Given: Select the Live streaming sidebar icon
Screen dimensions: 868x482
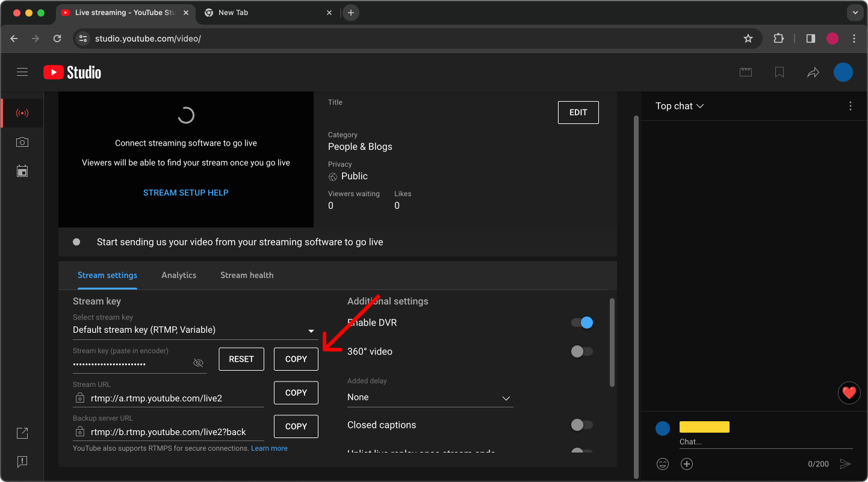Looking at the screenshot, I should 22,113.
